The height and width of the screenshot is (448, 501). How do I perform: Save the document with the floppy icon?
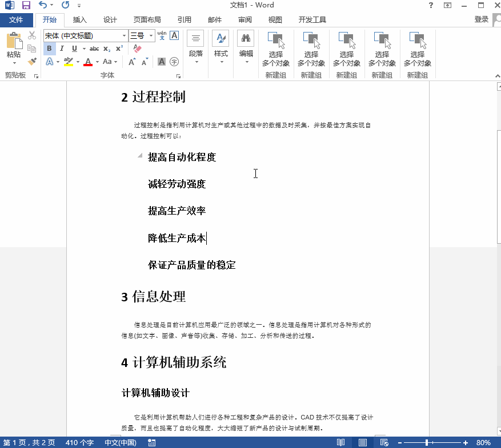pos(26,5)
